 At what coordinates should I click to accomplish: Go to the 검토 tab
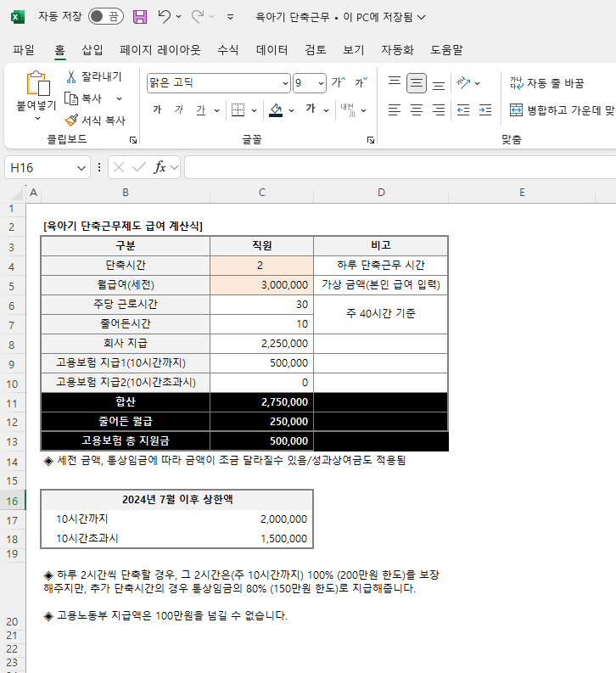316,50
